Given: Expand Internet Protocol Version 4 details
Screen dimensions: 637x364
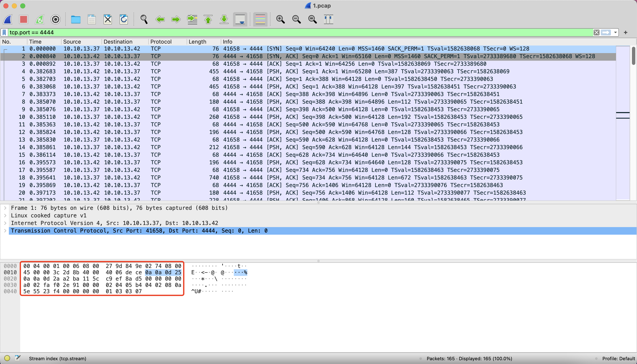Looking at the screenshot, I should (x=5, y=223).
